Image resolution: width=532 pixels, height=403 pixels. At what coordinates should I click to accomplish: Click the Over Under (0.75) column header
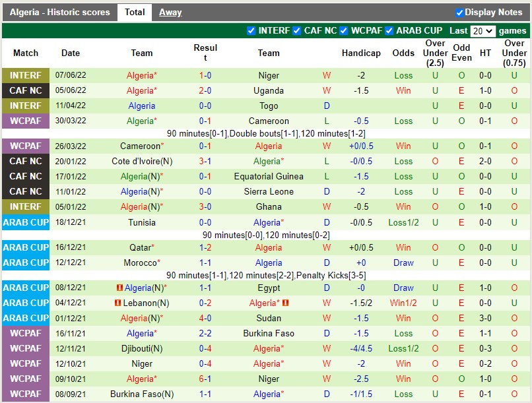coord(514,53)
